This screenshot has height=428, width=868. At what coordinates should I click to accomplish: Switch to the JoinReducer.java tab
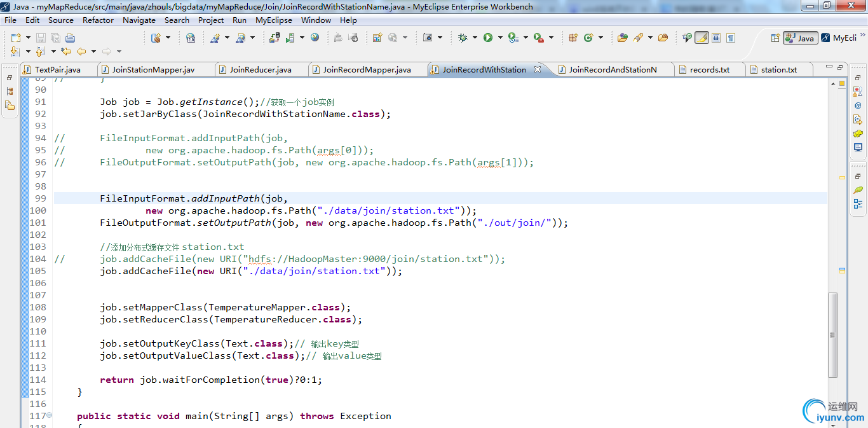[261, 69]
